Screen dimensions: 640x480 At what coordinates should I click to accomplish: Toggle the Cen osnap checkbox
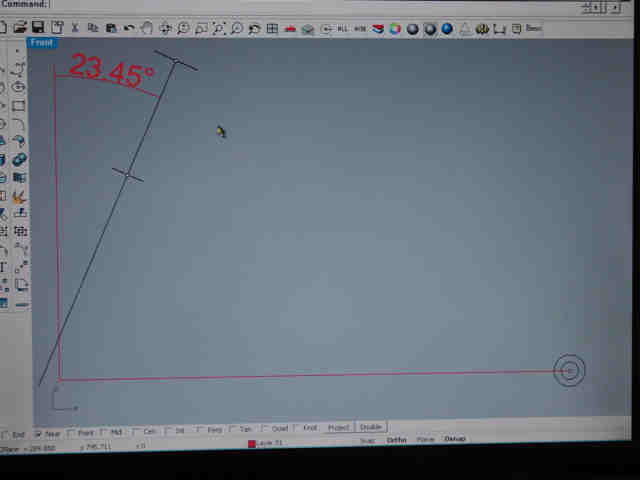pos(136,431)
